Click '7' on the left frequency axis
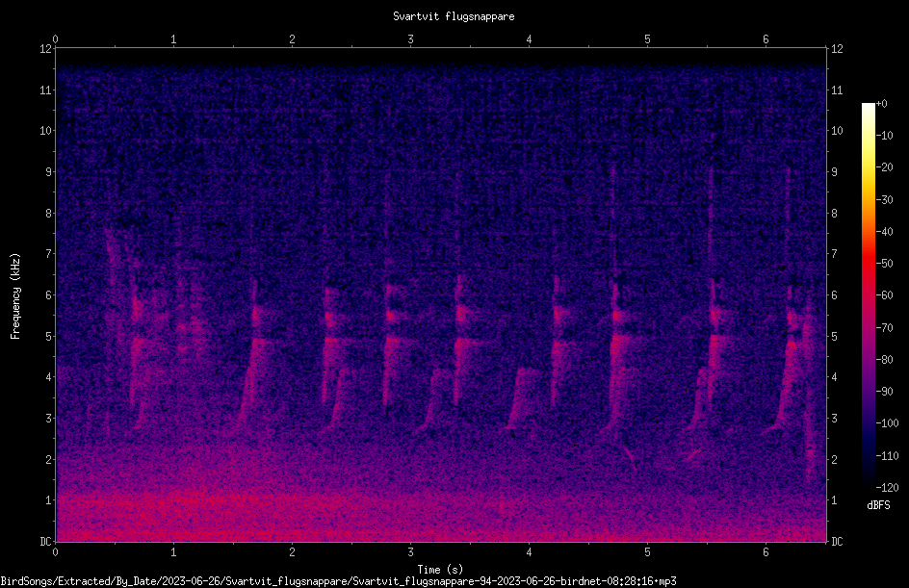Screen dimensions: 909x588 pos(49,254)
